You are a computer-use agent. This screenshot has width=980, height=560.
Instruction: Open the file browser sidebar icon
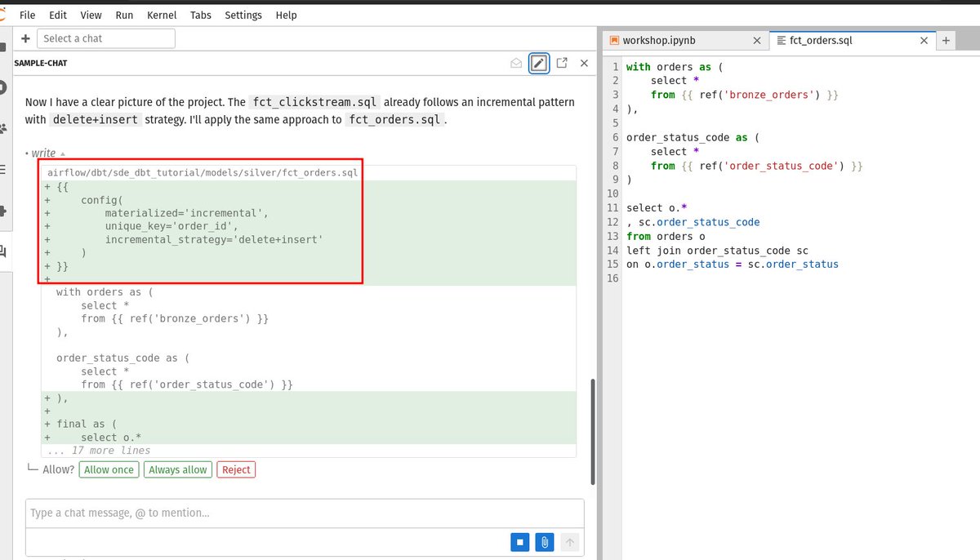(2, 47)
